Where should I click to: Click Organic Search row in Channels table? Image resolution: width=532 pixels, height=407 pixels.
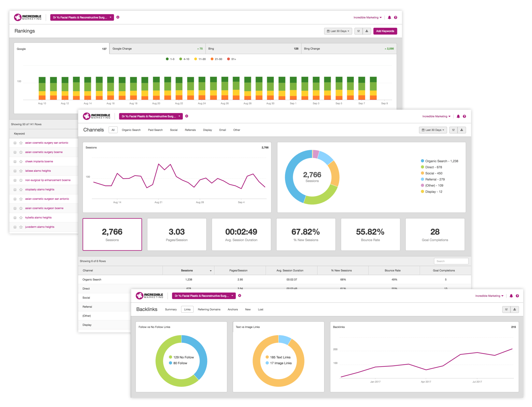click(x=275, y=280)
